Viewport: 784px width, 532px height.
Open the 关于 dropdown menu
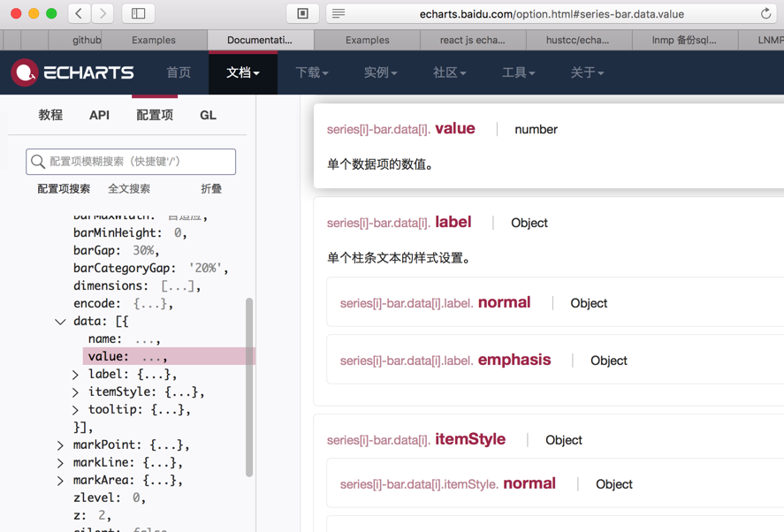[587, 72]
